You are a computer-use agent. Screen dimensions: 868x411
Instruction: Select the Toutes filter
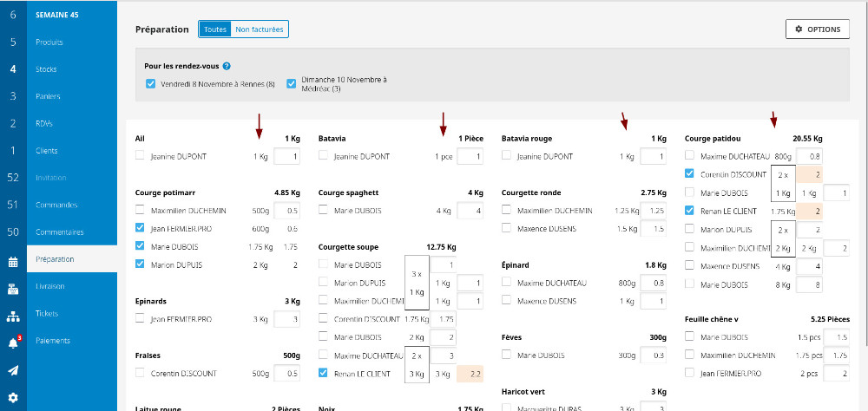tap(214, 29)
